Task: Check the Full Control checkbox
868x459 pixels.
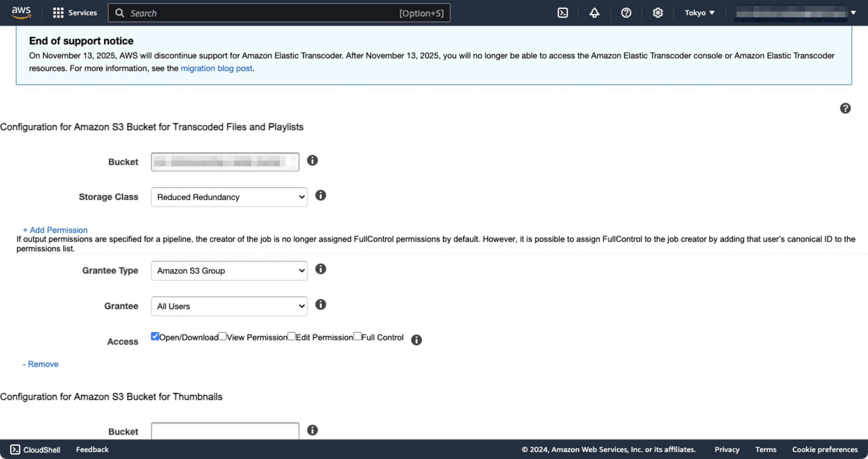Action: (x=357, y=336)
